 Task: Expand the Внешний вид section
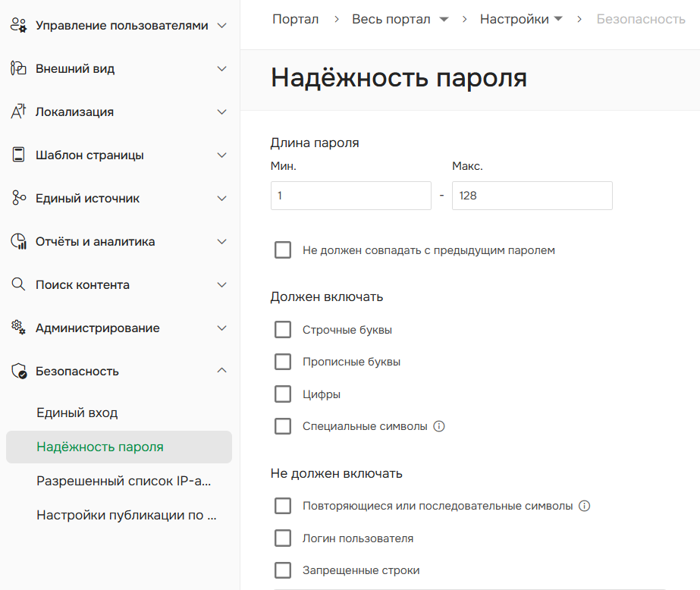[221, 68]
